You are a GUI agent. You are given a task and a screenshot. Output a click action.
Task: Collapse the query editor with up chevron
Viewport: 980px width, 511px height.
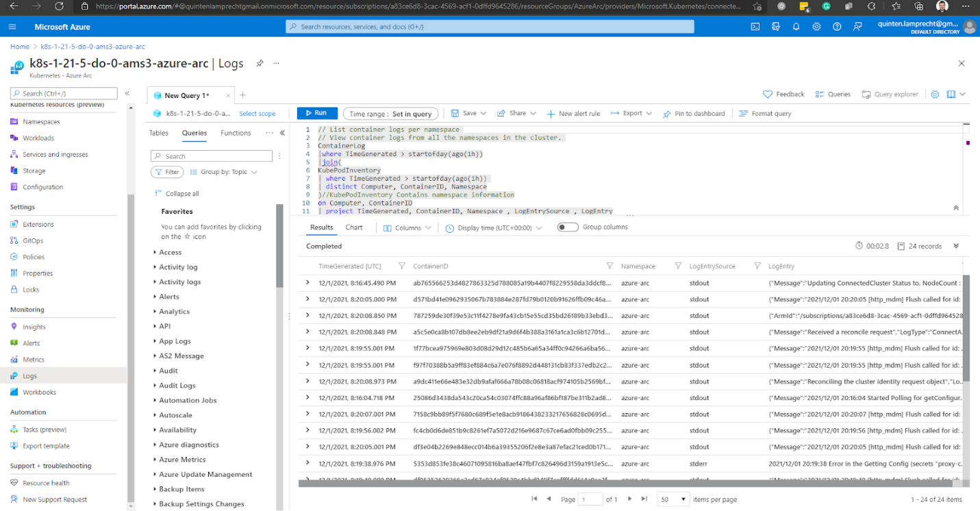[x=956, y=207]
